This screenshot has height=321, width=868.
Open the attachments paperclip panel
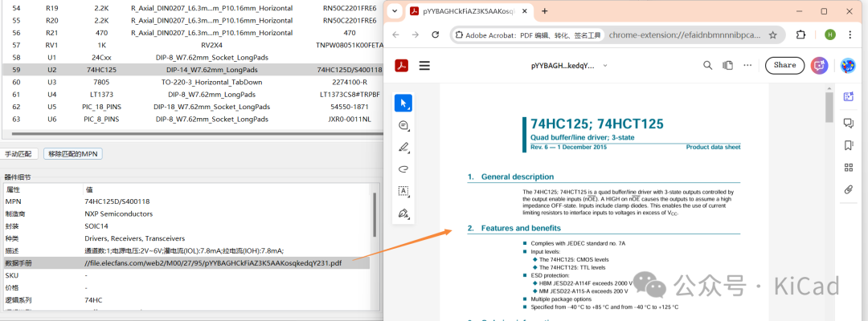[x=848, y=190]
